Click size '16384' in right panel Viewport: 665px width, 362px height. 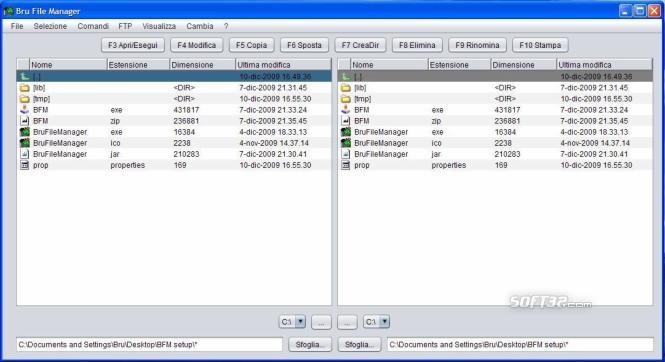[505, 132]
